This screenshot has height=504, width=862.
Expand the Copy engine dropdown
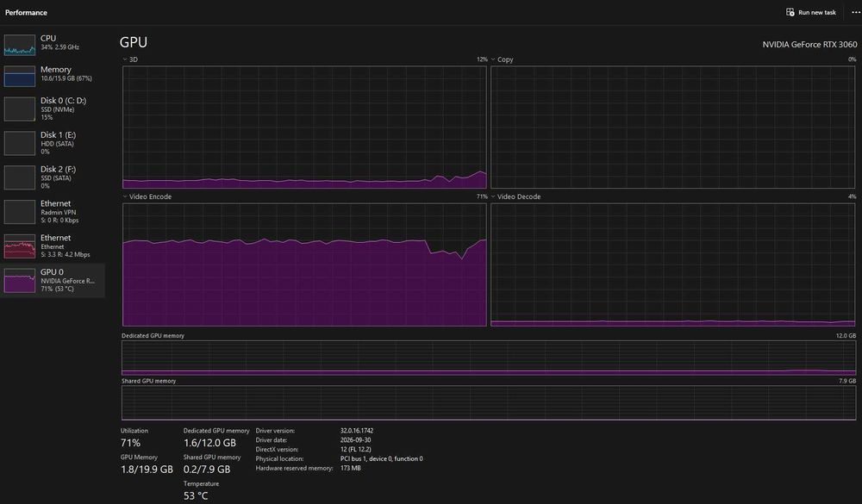502,59
